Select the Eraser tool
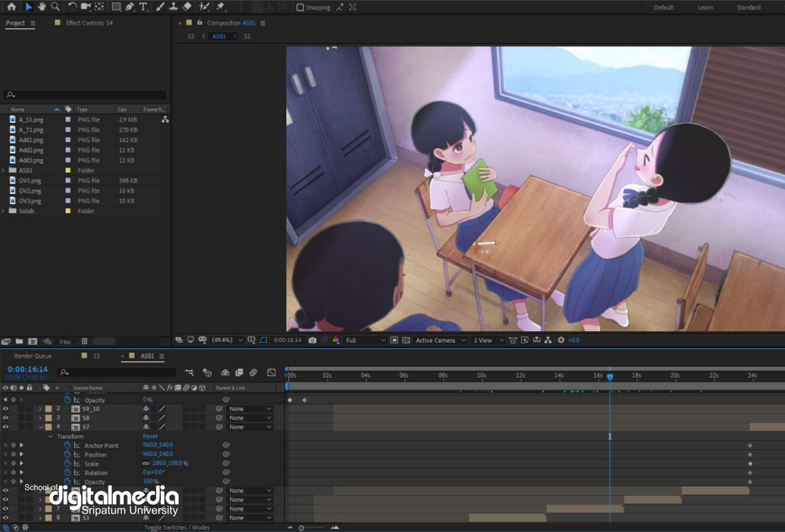The image size is (785, 532). (187, 7)
